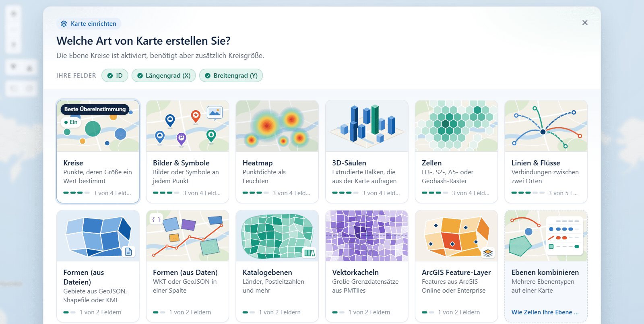Image resolution: width=644 pixels, height=324 pixels.
Task: Click the IHRE FELDER label
Action: coord(76,76)
